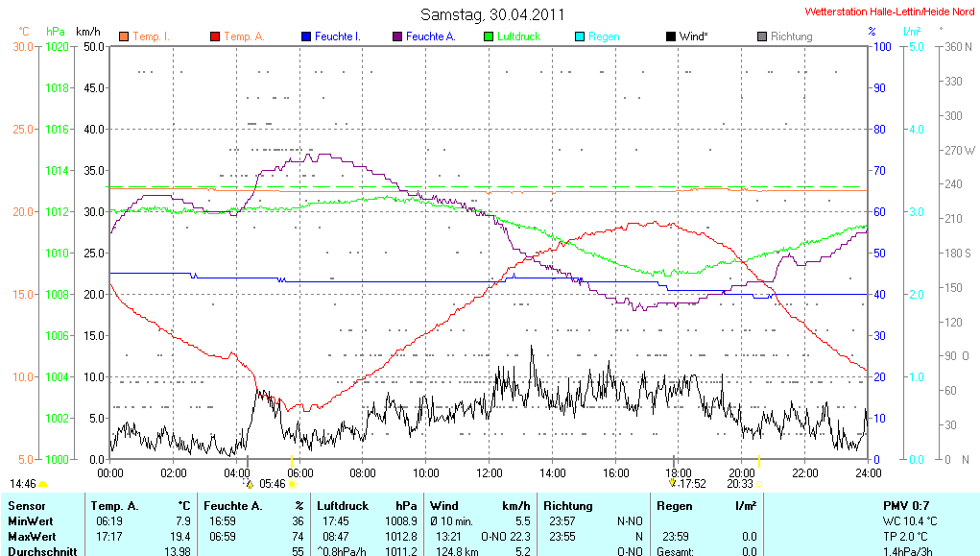Click the 20:33 sunset time label
Image resolution: width=980 pixels, height=556 pixels.
[x=739, y=484]
